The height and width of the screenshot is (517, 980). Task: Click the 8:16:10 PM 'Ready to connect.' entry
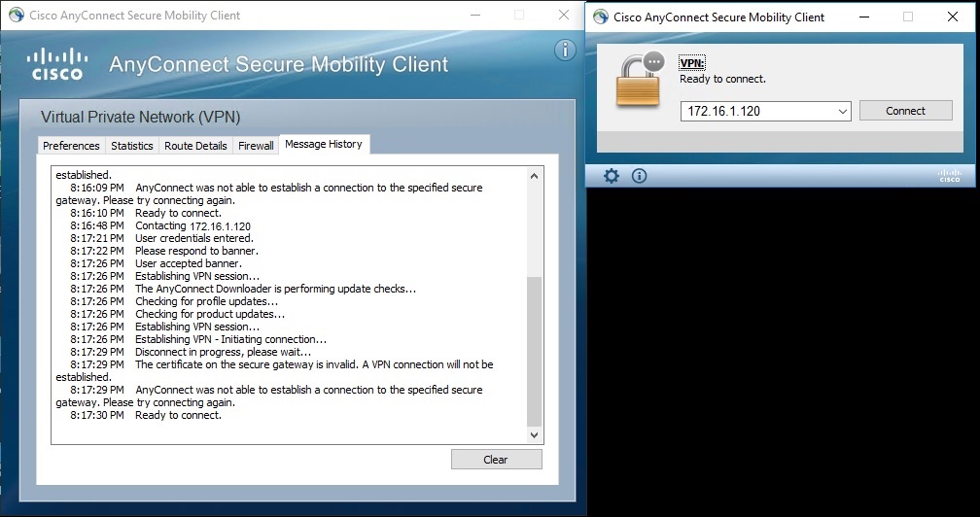(x=146, y=213)
